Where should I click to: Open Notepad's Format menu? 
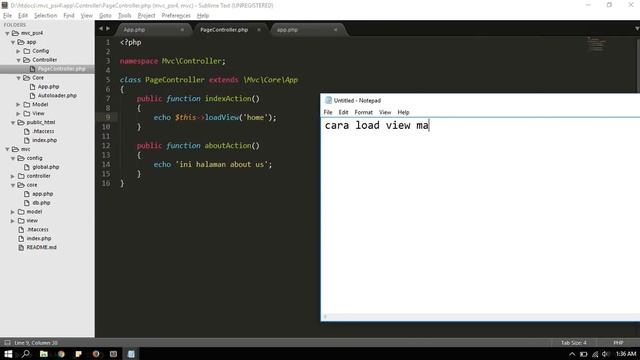click(363, 112)
